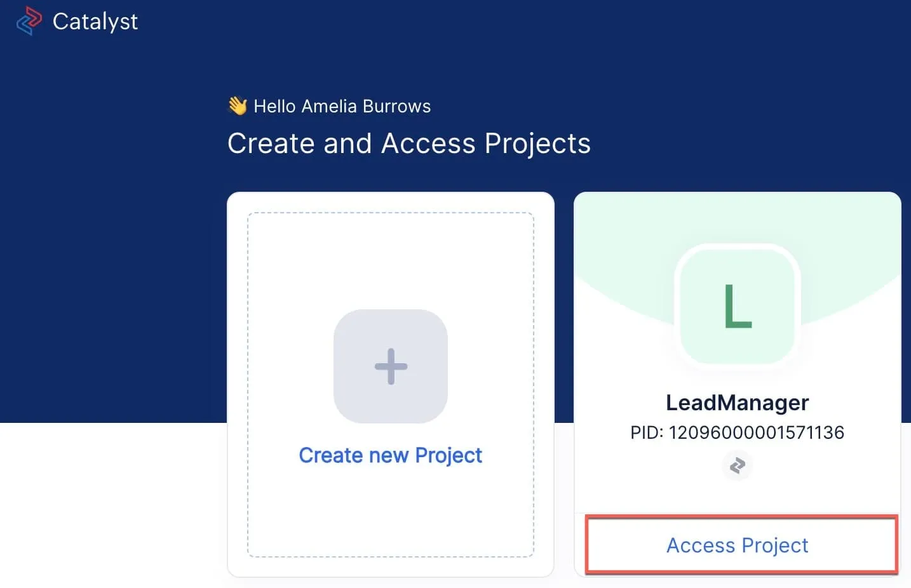911x588 pixels.
Task: Click empty space above the plus tile
Action: pyautogui.click(x=390, y=260)
